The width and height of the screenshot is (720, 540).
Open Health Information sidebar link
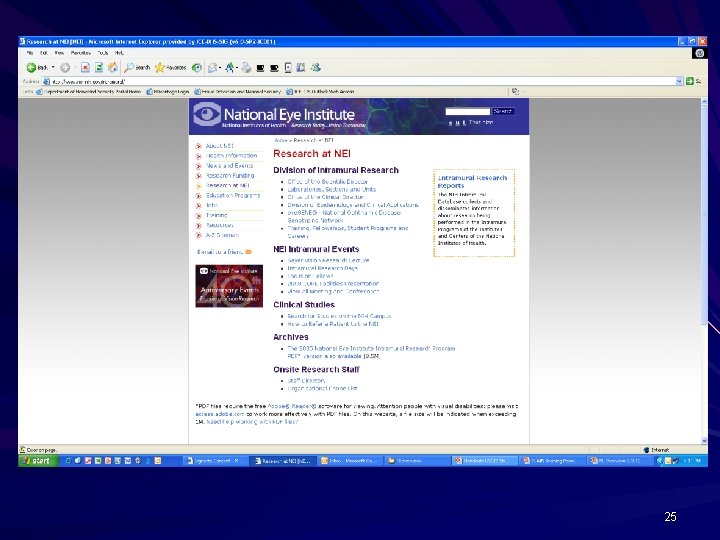pyautogui.click(x=231, y=156)
